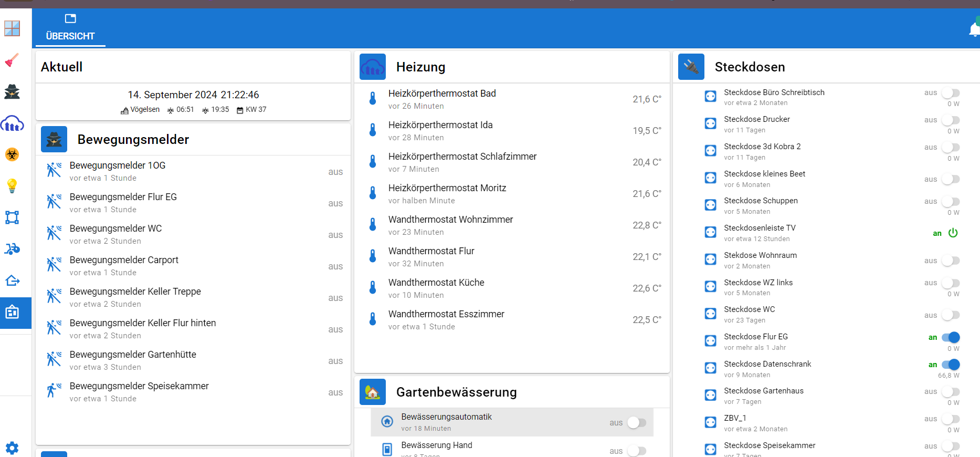Click the 66,8 W power reading
This screenshot has width=980, height=457.
[949, 376]
